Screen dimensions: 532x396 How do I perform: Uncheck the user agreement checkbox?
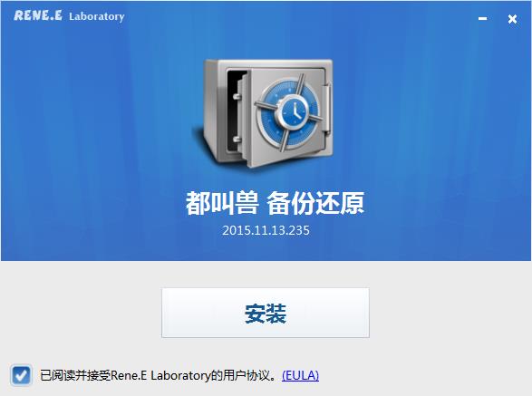coord(21,375)
